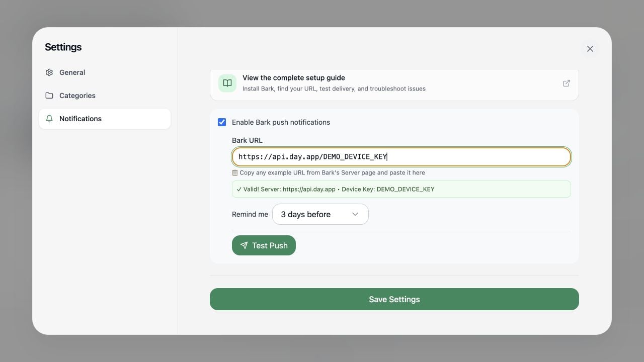Click the 'Bark URL' field label
The width and height of the screenshot is (644, 362).
pyautogui.click(x=247, y=140)
